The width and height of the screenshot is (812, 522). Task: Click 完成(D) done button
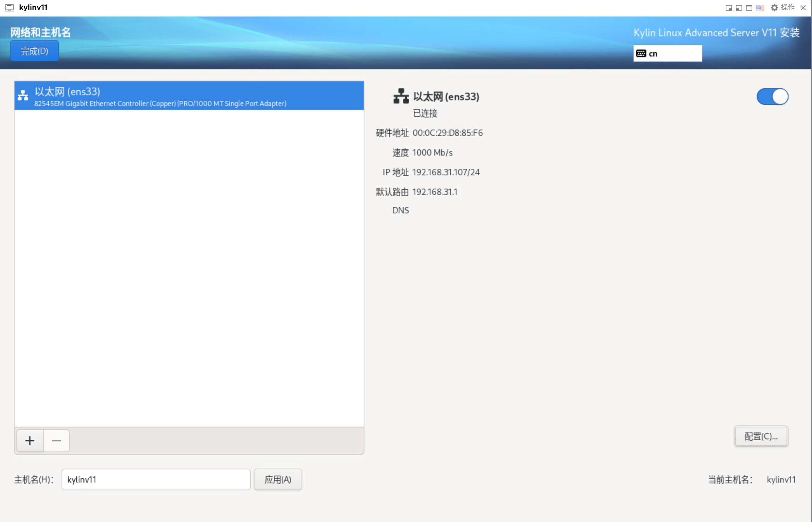click(35, 51)
